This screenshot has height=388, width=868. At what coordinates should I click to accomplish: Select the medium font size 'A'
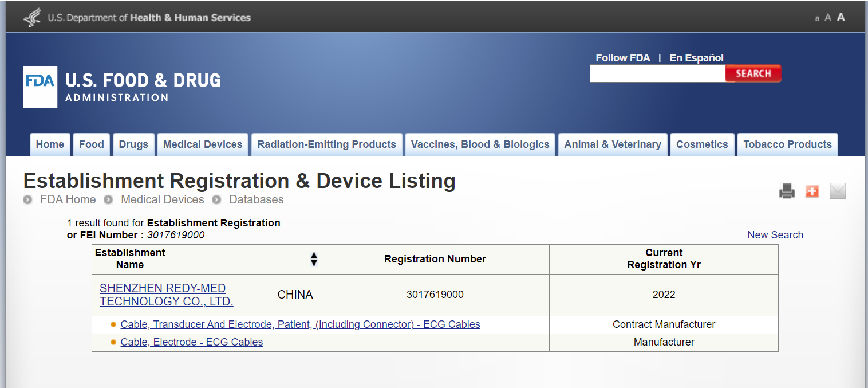coord(827,18)
